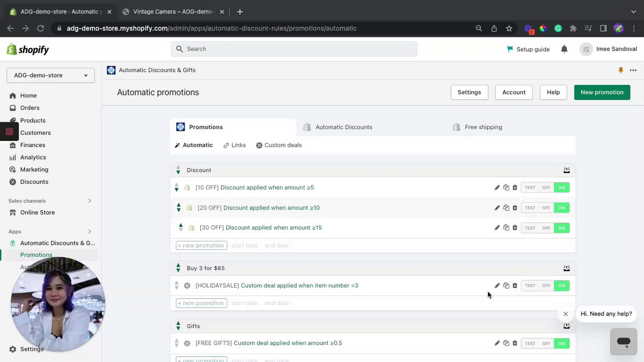This screenshot has width=644, height=362.
Task: Edit the 10 OFF promotion with pencil icon
Action: coord(497,188)
